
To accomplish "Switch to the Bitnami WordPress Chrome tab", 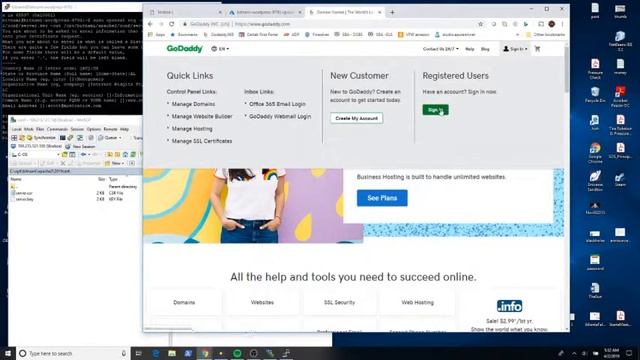I will 264,12.
